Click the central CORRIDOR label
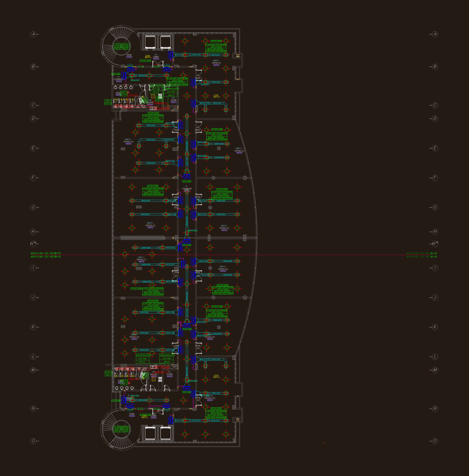This screenshot has height=476, width=469. pyautogui.click(x=187, y=189)
